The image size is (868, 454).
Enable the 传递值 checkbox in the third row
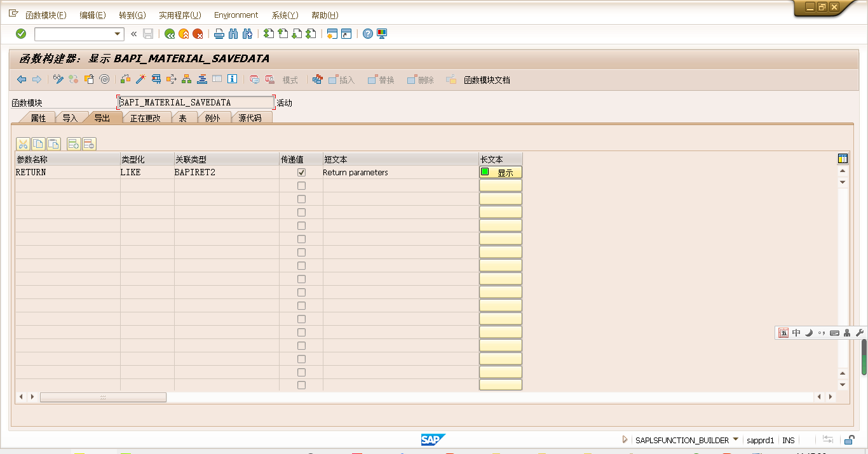click(301, 199)
